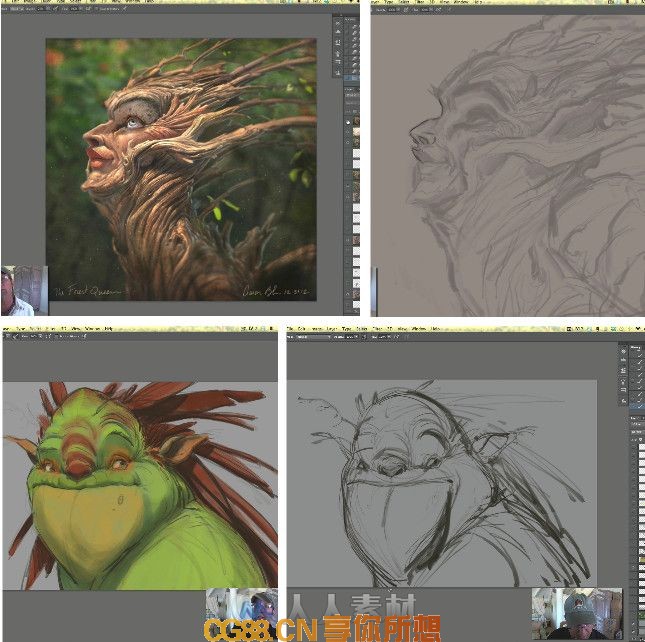The height and width of the screenshot is (642, 645).
Task: Click flow field in bottom-right options bar
Action: pos(386,337)
